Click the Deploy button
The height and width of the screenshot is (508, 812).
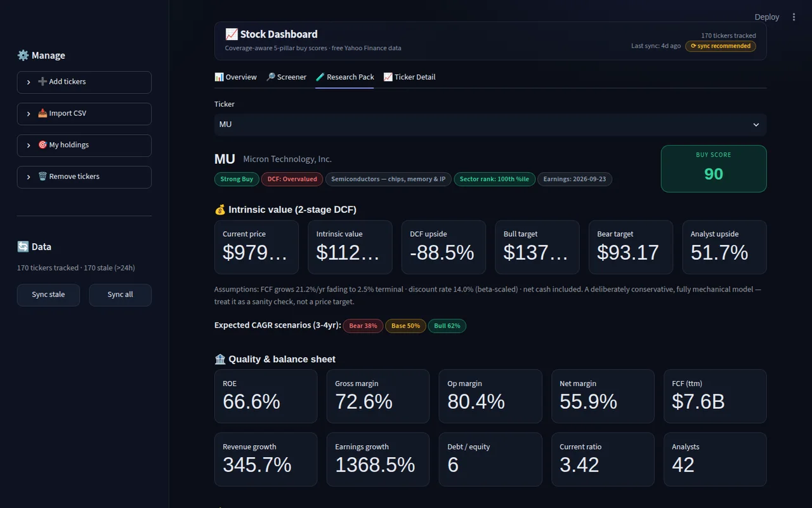click(x=766, y=17)
